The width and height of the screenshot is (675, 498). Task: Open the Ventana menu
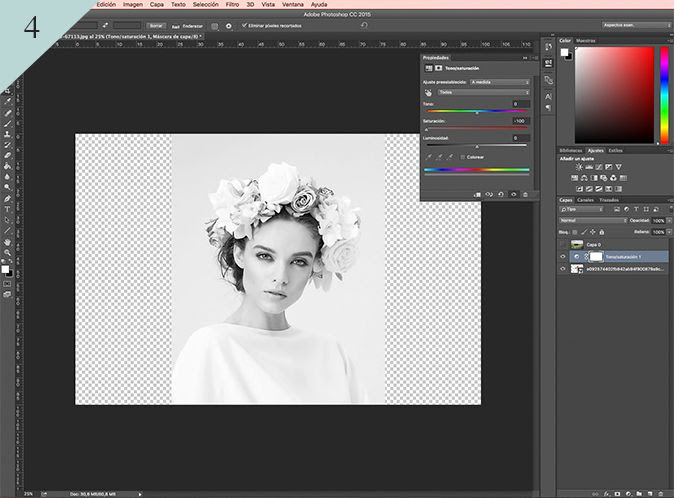pyautogui.click(x=293, y=4)
